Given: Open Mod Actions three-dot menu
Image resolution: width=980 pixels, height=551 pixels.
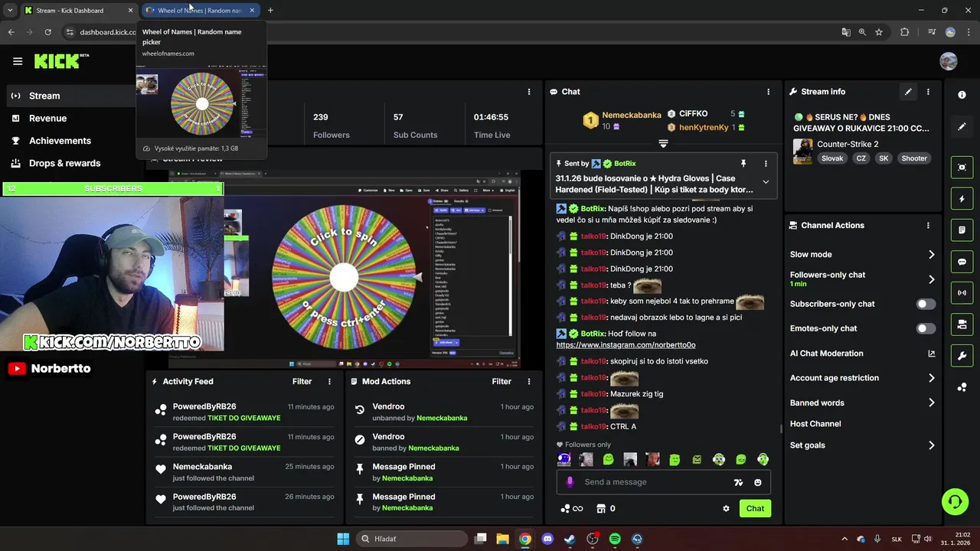Looking at the screenshot, I should (x=529, y=381).
